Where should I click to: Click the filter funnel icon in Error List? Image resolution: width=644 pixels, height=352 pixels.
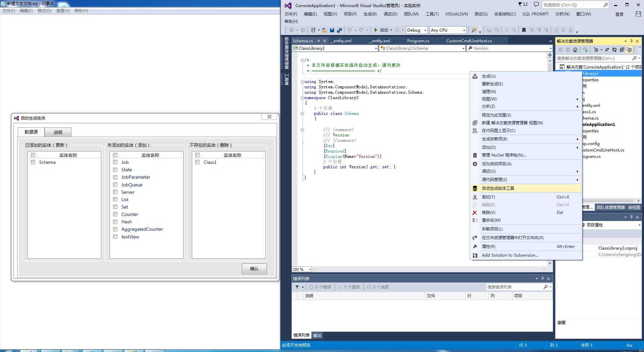pyautogui.click(x=297, y=287)
